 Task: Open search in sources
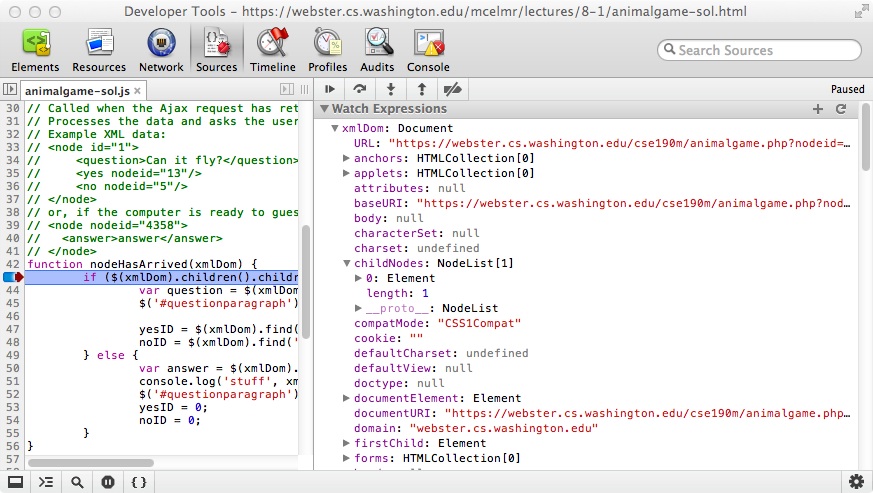(x=77, y=482)
